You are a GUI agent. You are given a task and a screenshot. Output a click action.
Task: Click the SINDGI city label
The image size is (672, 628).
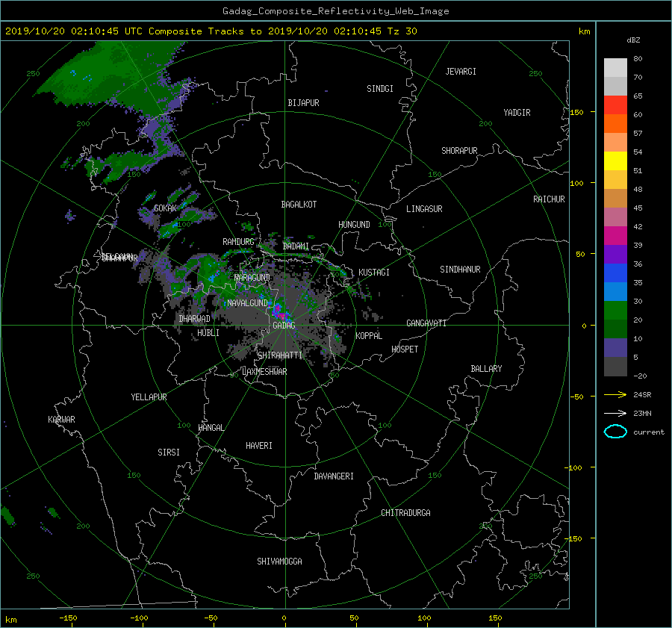[380, 89]
